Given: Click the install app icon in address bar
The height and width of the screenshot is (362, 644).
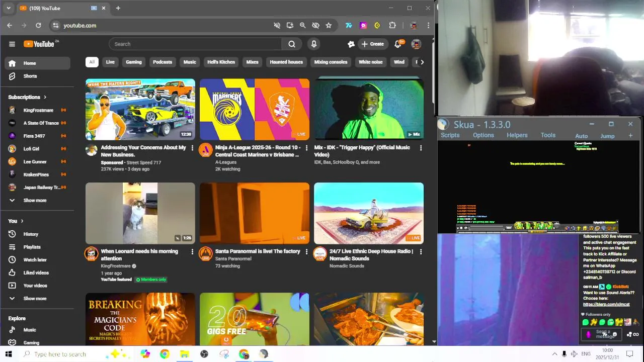Looking at the screenshot, I should [x=290, y=25].
